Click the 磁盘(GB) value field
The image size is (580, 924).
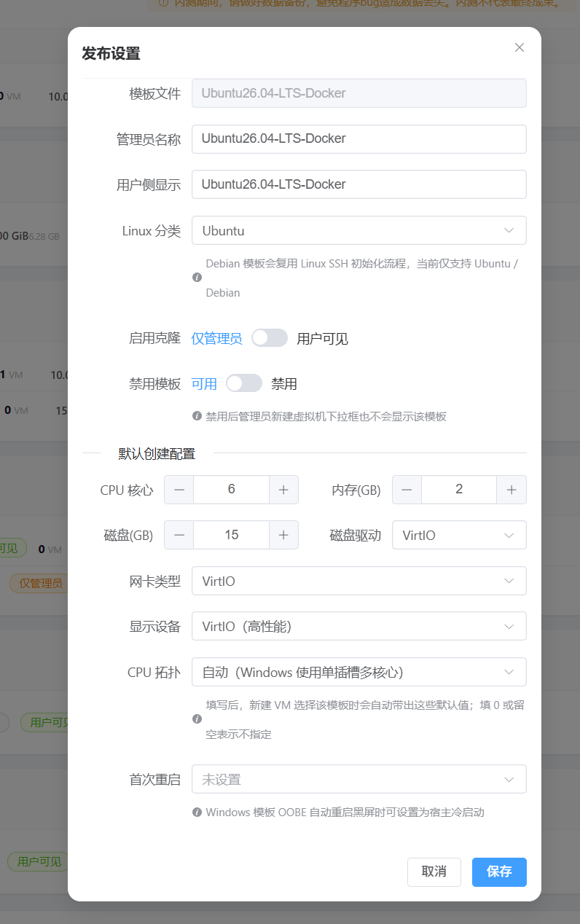click(232, 535)
